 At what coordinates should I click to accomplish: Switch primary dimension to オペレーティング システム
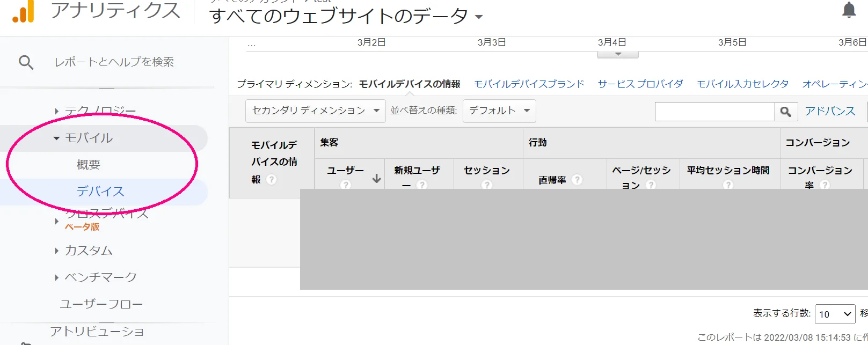tap(835, 84)
